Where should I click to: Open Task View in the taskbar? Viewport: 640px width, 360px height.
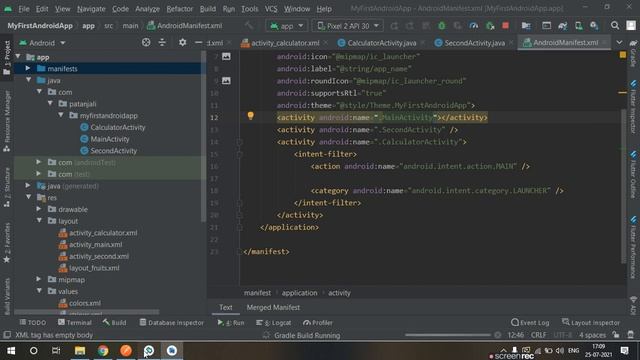(x=56, y=351)
